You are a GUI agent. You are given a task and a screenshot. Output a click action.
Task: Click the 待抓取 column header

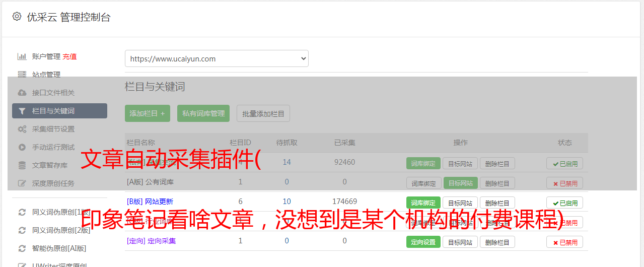pyautogui.click(x=287, y=143)
